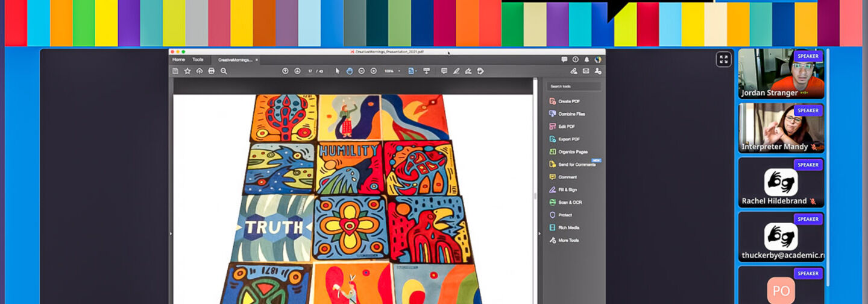
Task: Open the Scan & OCR tool
Action: coord(569,202)
